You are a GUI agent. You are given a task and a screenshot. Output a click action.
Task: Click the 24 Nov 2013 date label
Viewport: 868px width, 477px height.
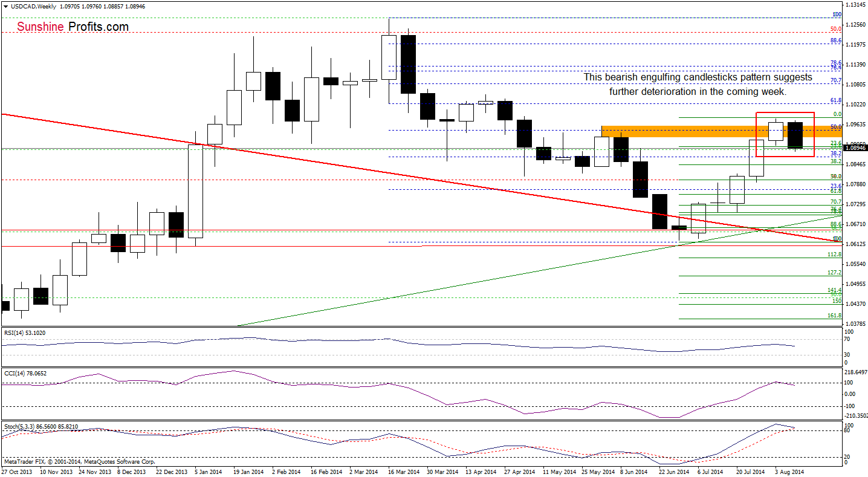point(94,470)
